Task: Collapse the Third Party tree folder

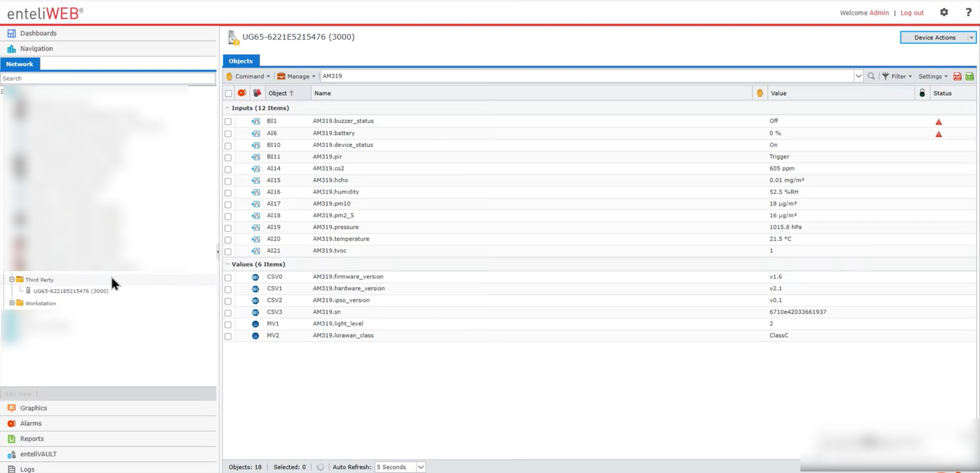Action: [12, 279]
